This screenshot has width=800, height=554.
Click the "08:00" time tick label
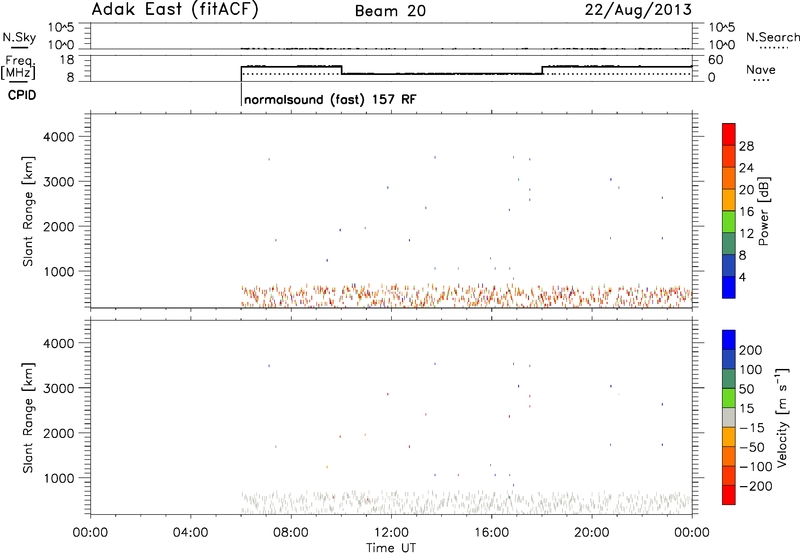[x=291, y=533]
